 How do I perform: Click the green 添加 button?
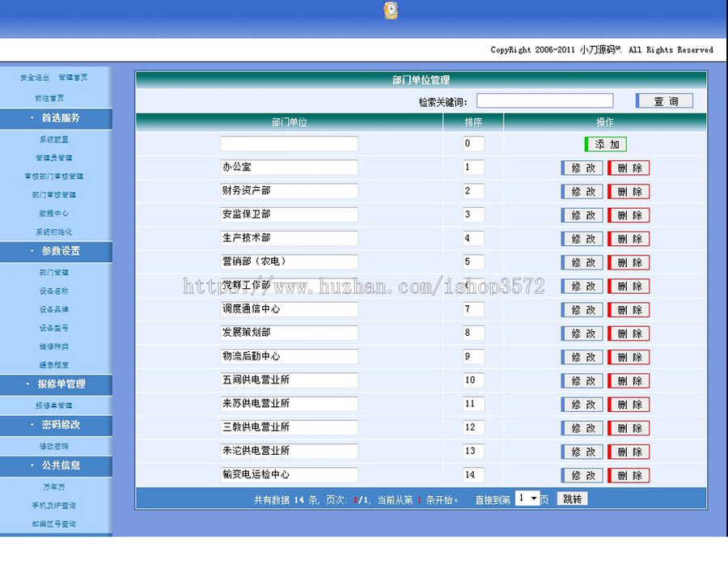point(605,144)
